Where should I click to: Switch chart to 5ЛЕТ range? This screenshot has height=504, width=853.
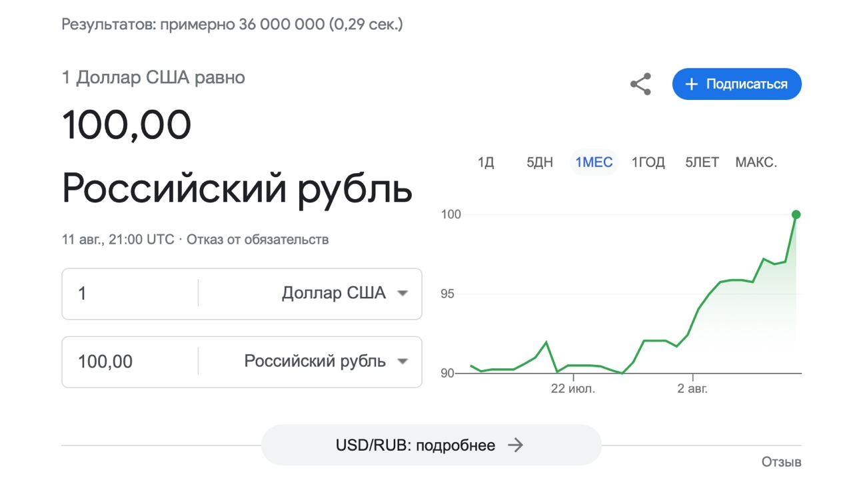point(702,162)
